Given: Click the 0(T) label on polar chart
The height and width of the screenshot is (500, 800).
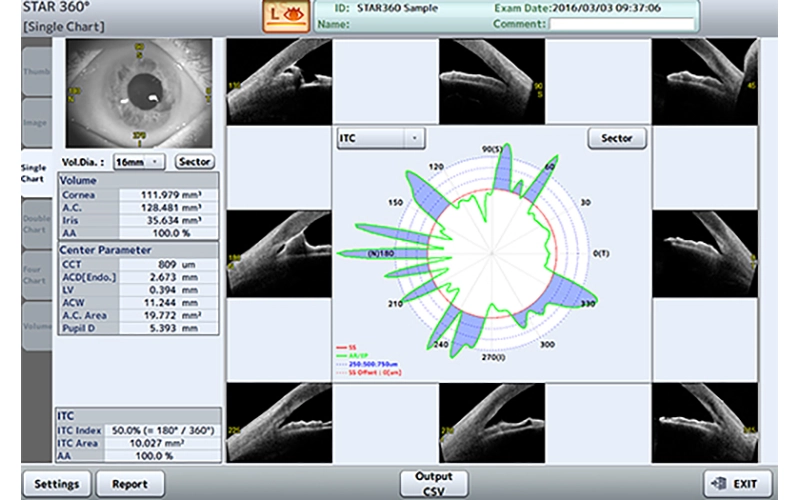Looking at the screenshot, I should click(601, 254).
